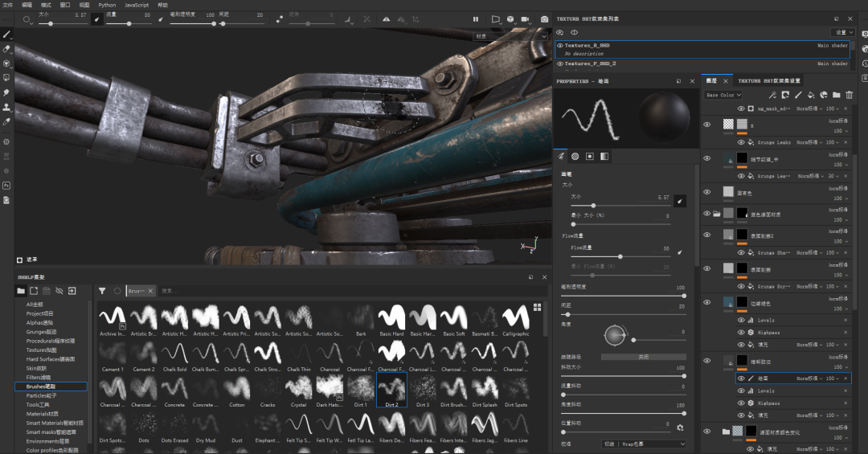Open brush shape dropdown in top toolbar

tap(27, 20)
